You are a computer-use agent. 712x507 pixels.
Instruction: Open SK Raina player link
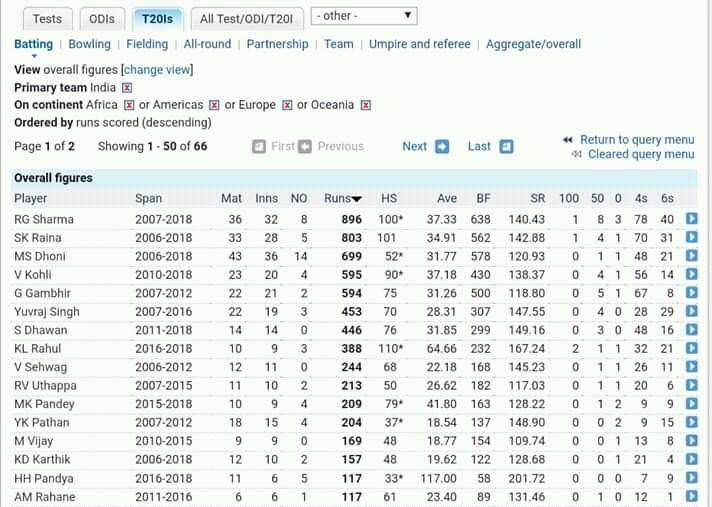pyautogui.click(x=38, y=238)
